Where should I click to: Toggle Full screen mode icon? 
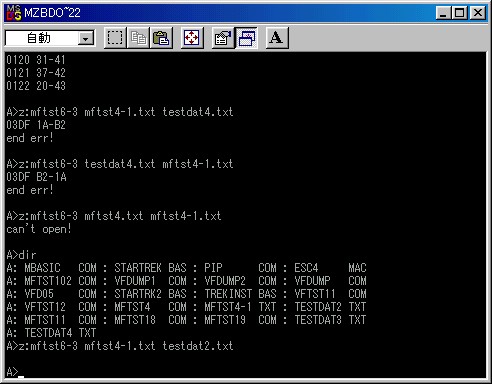(192, 38)
